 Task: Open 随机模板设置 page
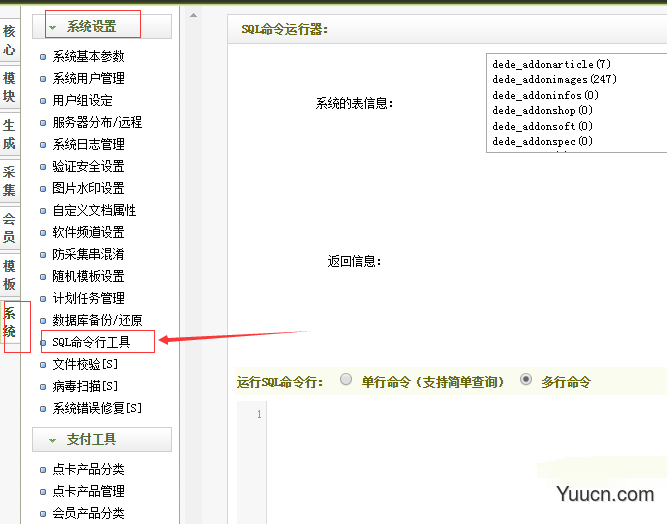pos(88,276)
